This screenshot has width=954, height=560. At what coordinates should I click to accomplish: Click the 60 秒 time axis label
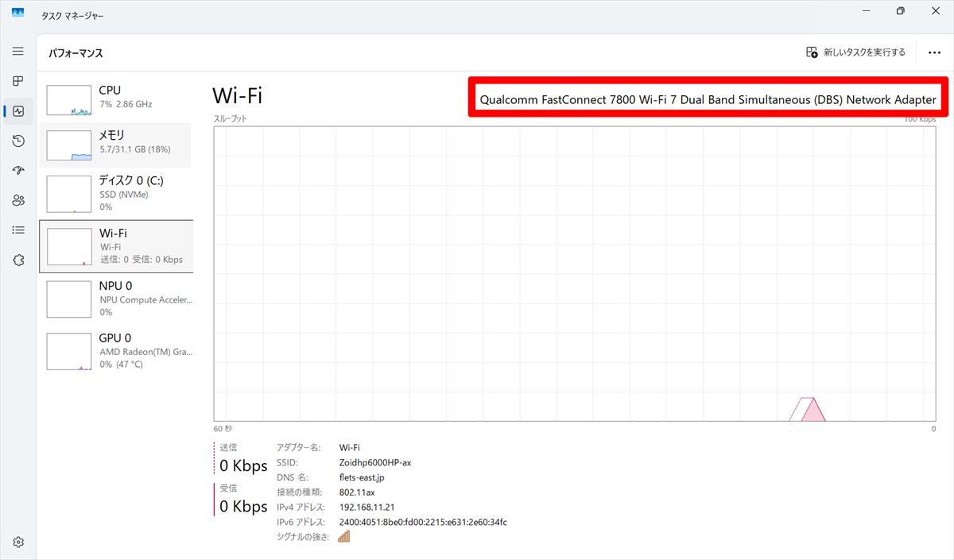coord(223,429)
